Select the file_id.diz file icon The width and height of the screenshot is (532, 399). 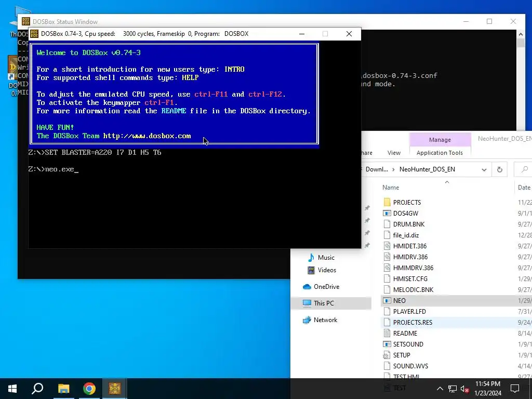pyautogui.click(x=387, y=235)
